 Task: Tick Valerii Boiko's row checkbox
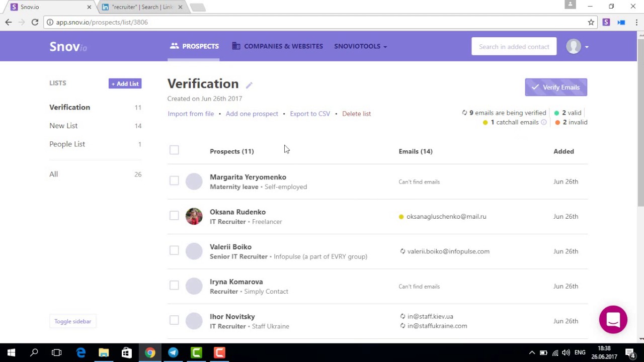click(174, 250)
